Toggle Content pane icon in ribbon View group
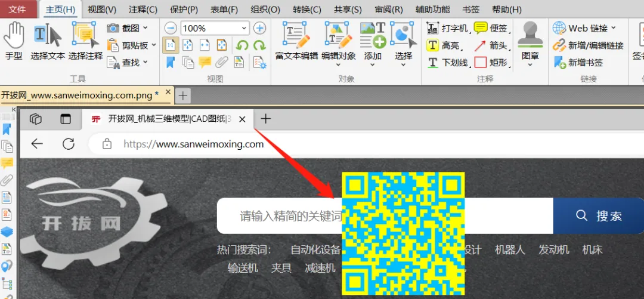Screen dimensions: 644x299 click(x=239, y=62)
